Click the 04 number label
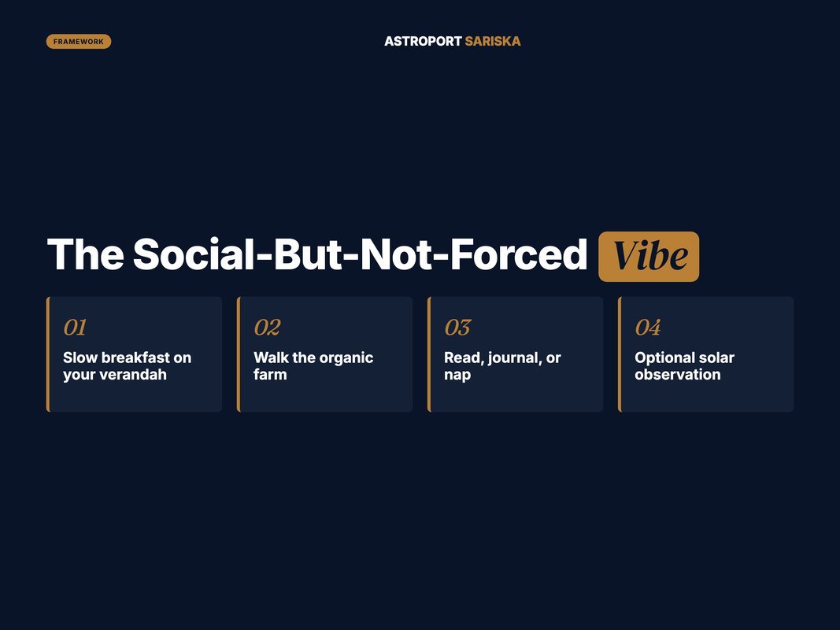 648,327
